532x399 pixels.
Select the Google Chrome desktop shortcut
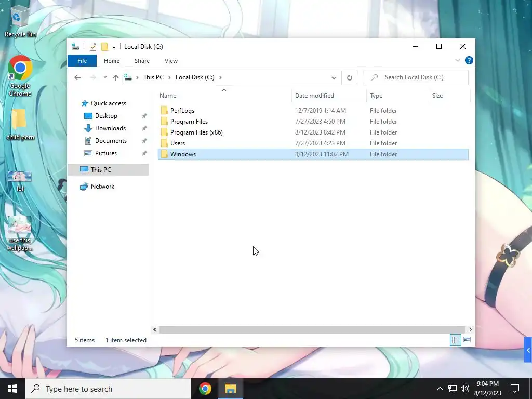[20, 76]
